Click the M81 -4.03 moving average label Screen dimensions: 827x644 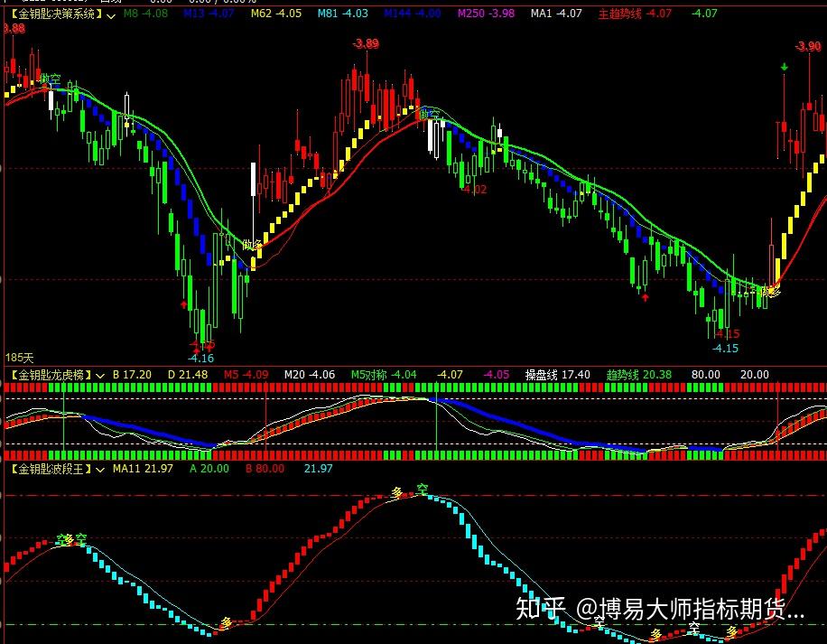pos(343,14)
